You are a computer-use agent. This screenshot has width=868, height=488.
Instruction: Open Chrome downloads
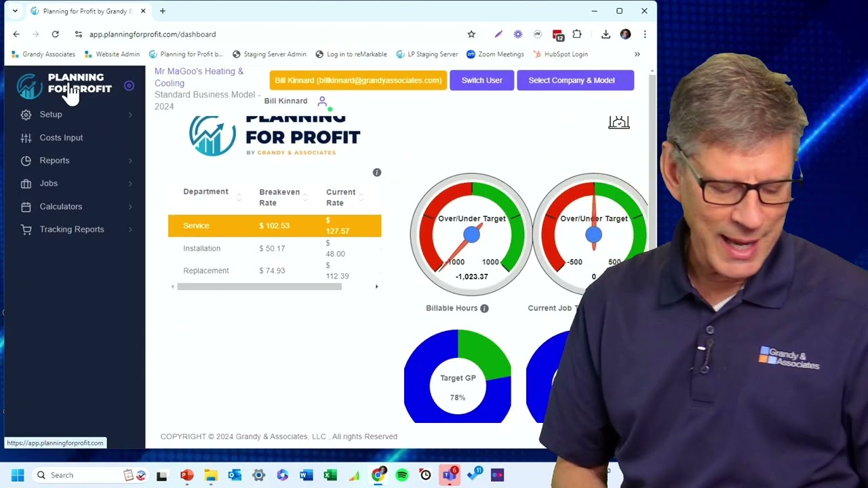(606, 34)
